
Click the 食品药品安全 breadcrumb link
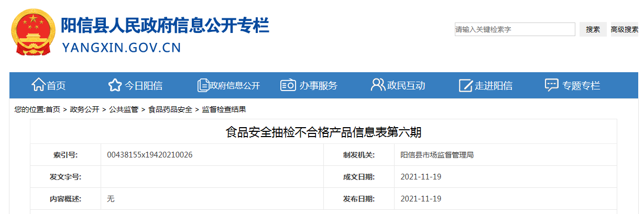170,109
